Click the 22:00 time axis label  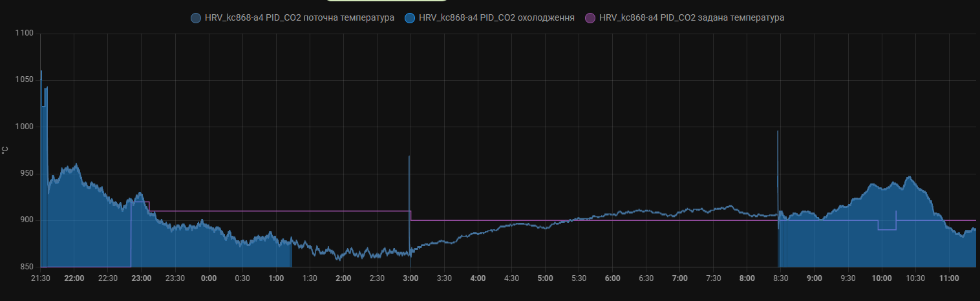tap(74, 278)
